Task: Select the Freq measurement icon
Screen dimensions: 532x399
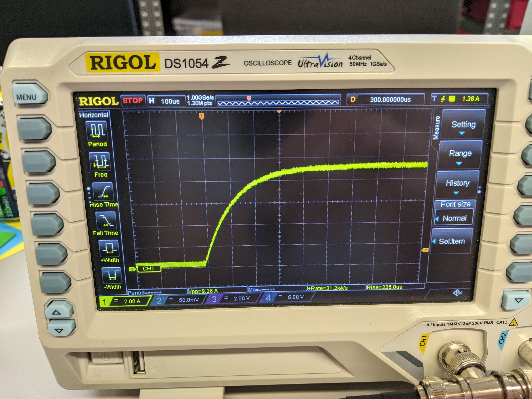Action: coord(100,162)
